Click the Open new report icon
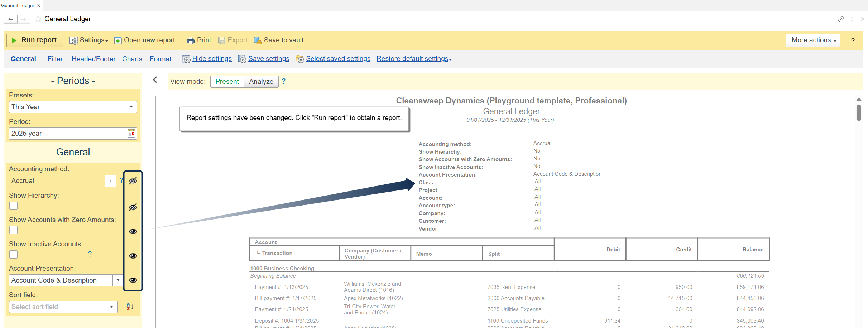The height and width of the screenshot is (328, 868). [118, 40]
